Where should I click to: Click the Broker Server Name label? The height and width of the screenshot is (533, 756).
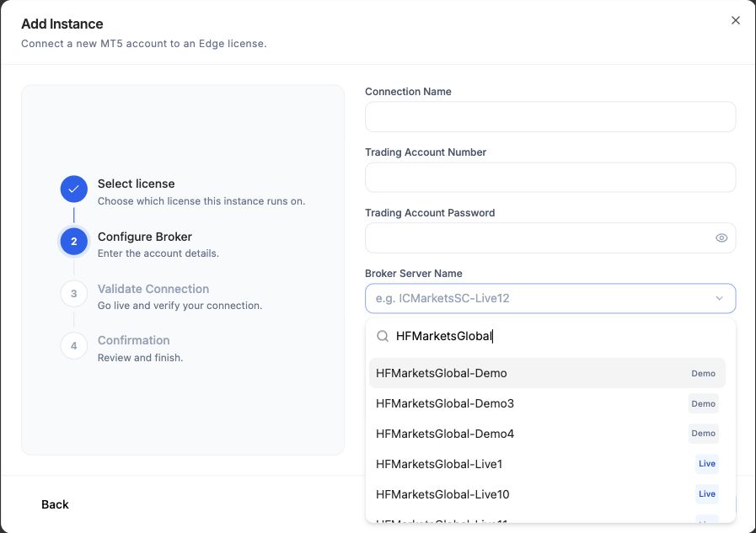[414, 274]
